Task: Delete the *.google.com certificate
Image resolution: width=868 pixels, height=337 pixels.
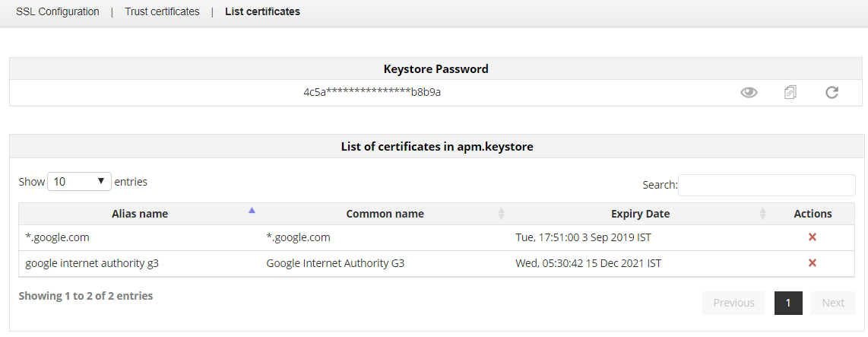Action: click(812, 237)
